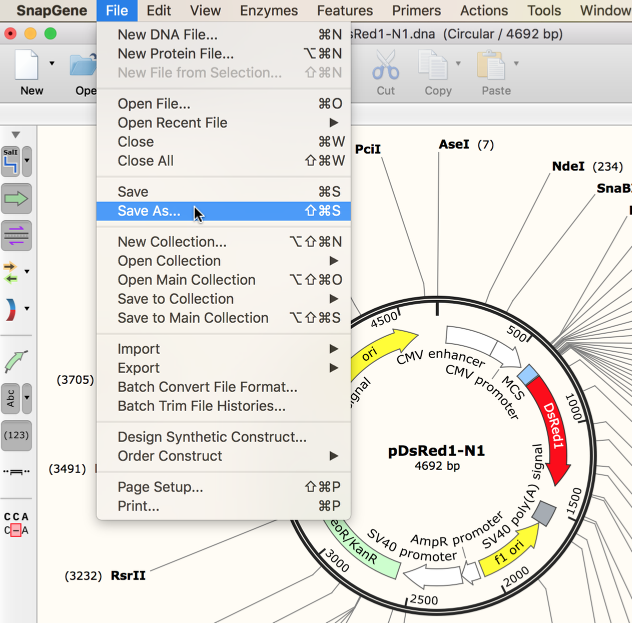Choose Print menu item

point(224,506)
